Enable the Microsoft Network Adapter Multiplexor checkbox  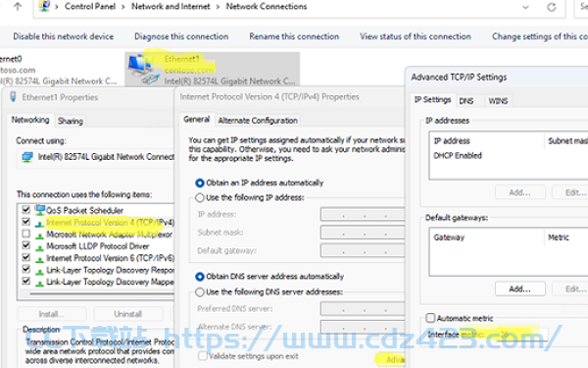[25, 234]
